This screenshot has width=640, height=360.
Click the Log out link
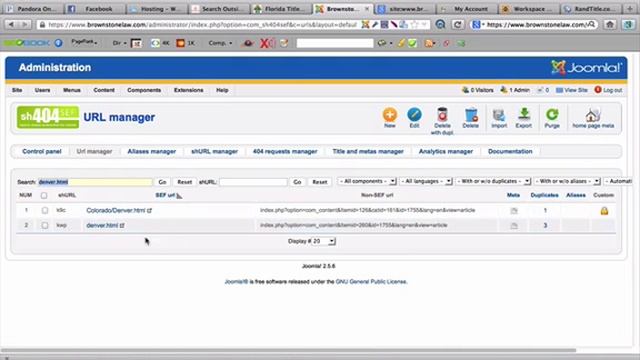pyautogui.click(x=609, y=90)
